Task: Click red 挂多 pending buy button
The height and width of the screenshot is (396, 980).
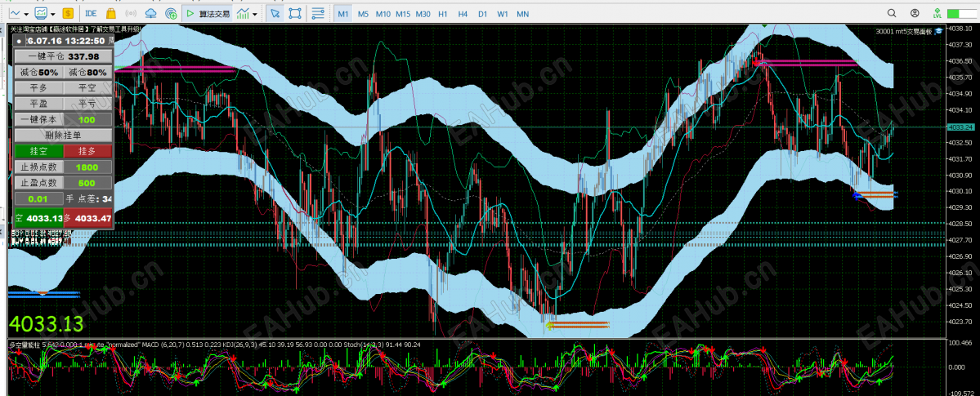Action: tap(88, 151)
